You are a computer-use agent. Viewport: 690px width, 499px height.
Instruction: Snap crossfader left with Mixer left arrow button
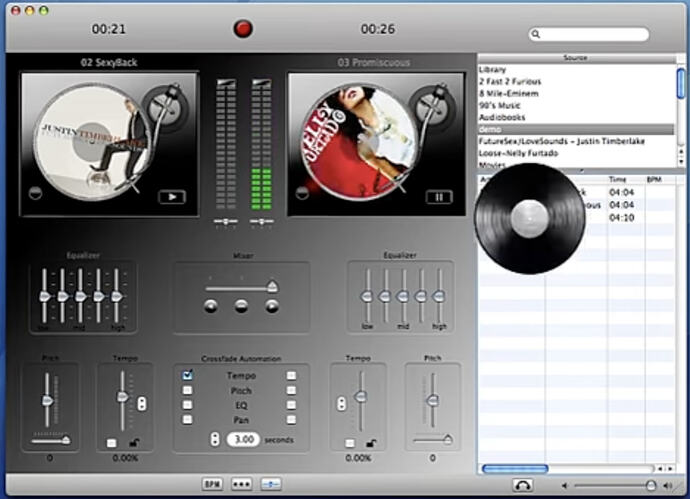[211, 306]
